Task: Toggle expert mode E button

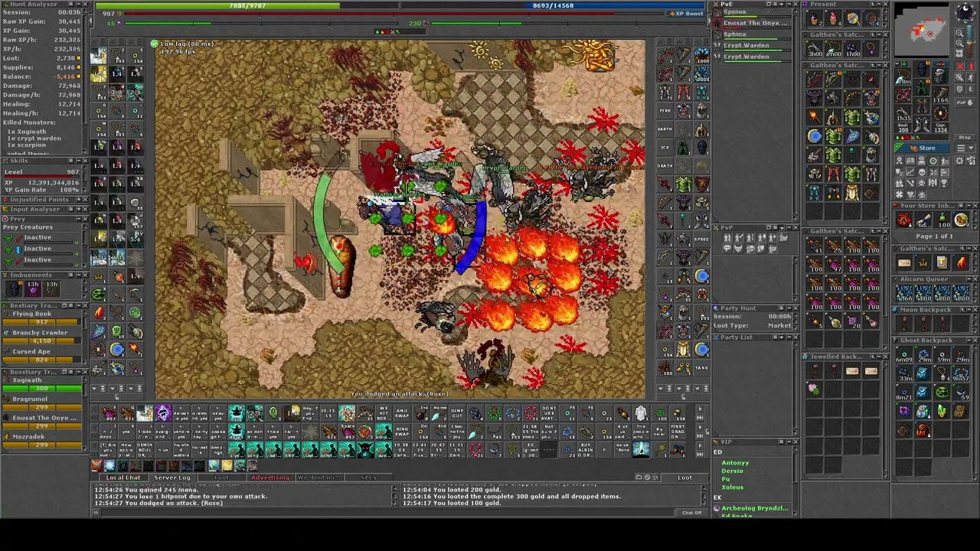Action: point(971,90)
